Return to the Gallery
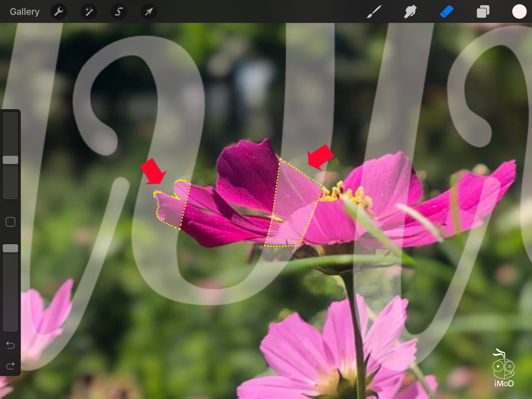The width and height of the screenshot is (532, 399). (x=24, y=11)
